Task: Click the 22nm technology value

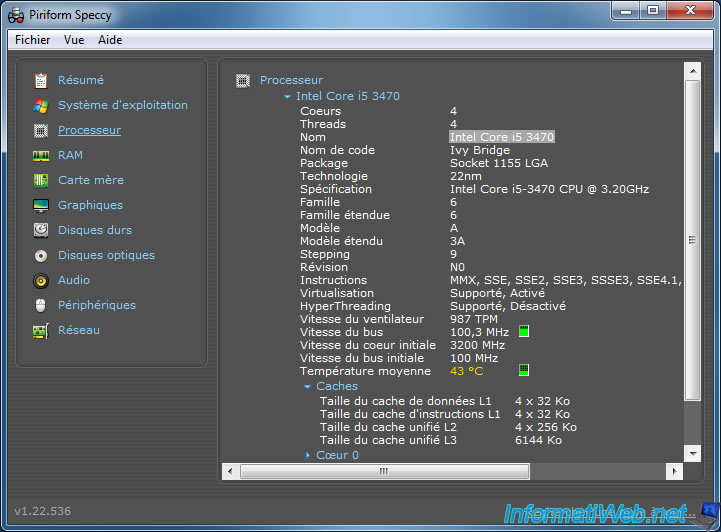Action: 466,176
